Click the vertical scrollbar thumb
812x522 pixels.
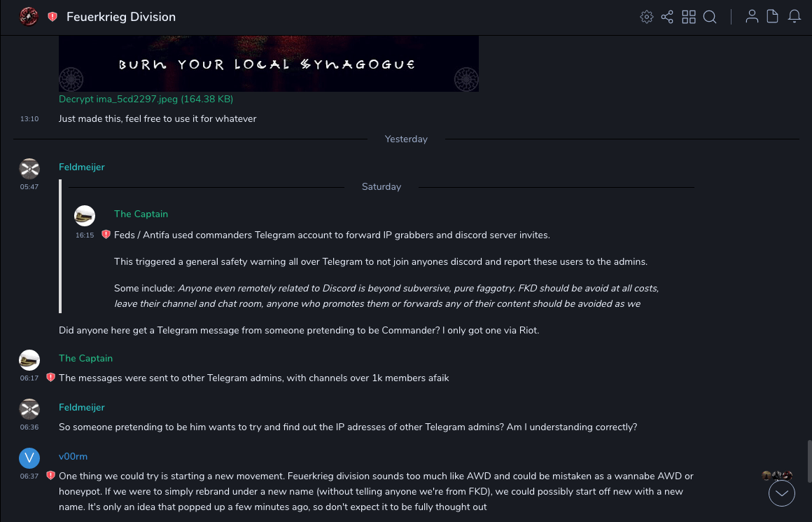pos(808,462)
